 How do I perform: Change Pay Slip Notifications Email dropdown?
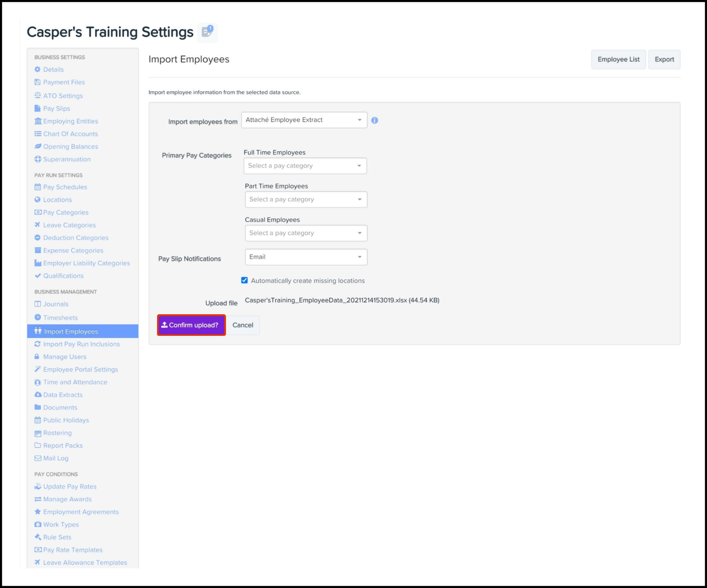click(x=305, y=257)
